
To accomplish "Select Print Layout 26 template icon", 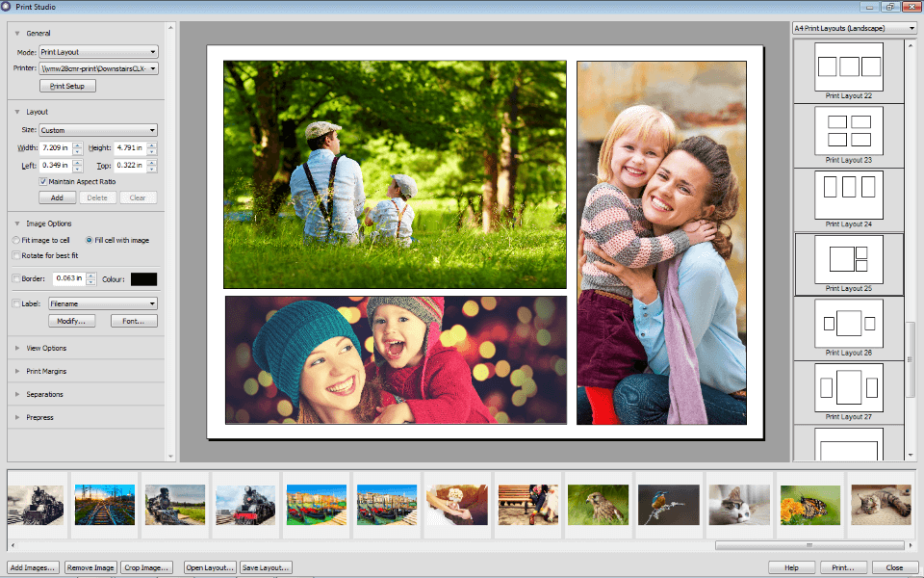I will coord(849,328).
